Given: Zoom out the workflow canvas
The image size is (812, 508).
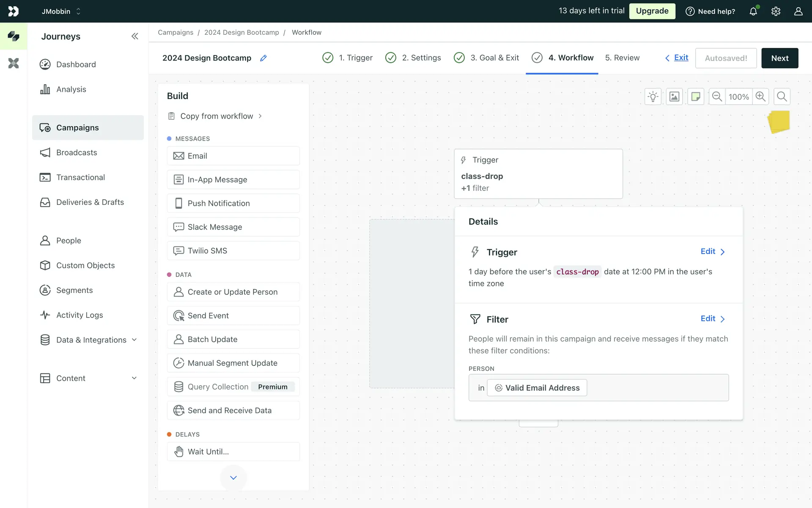Looking at the screenshot, I should click(x=717, y=97).
